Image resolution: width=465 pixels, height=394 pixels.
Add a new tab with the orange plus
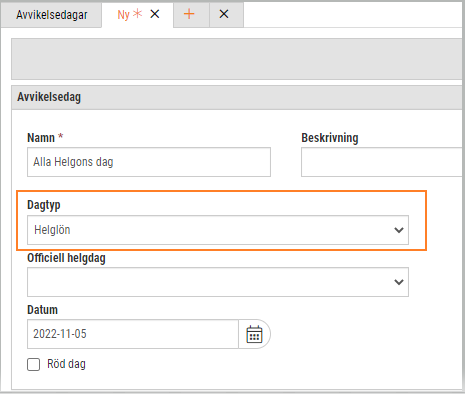pyautogui.click(x=189, y=14)
